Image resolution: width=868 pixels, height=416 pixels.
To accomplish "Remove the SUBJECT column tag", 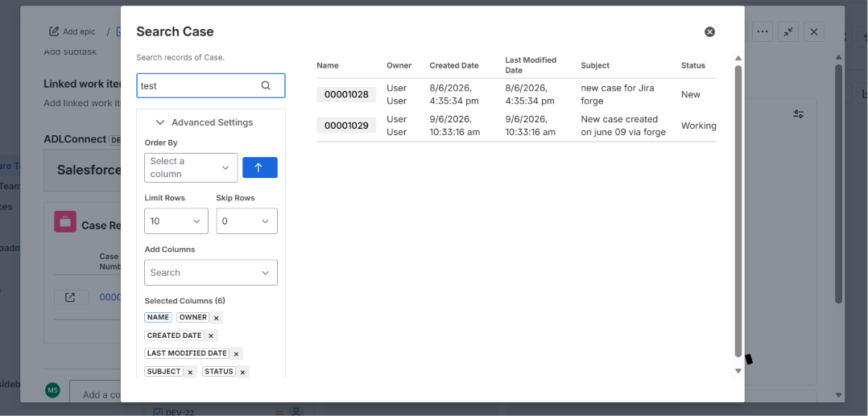I will [190, 373].
